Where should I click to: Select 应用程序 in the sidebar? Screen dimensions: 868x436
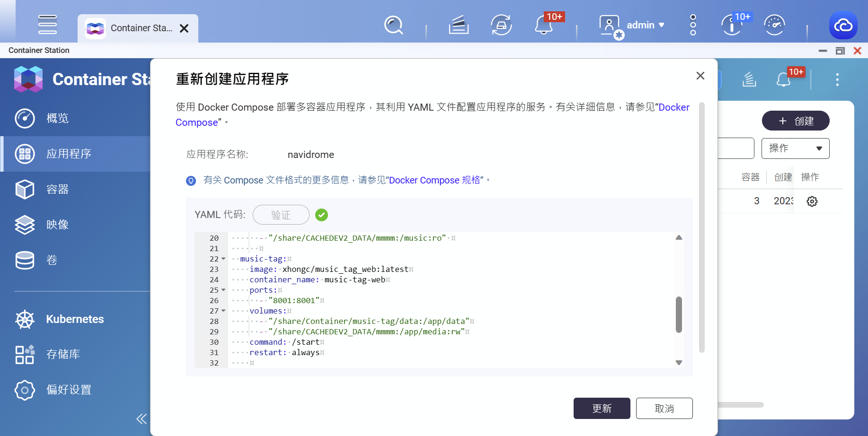(x=75, y=154)
